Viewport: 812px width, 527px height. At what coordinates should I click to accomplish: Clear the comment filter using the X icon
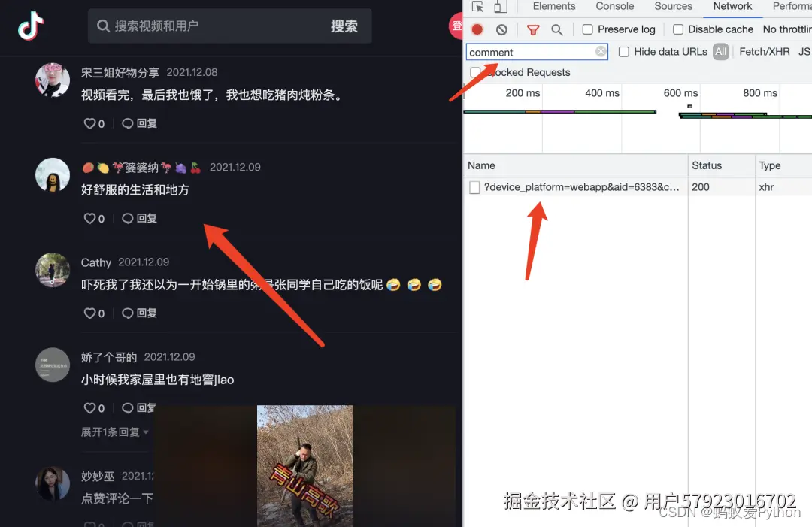point(601,51)
